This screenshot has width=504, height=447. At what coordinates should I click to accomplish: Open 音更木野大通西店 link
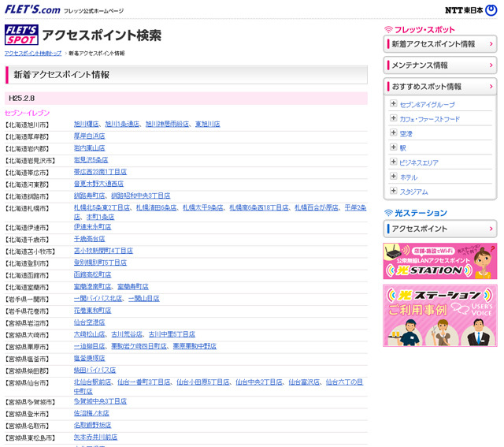point(98,184)
